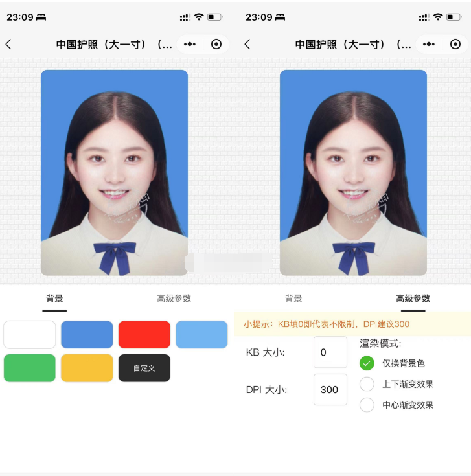The height and width of the screenshot is (476, 471).
Task: Choose the light blue background swatch
Action: 201,335
